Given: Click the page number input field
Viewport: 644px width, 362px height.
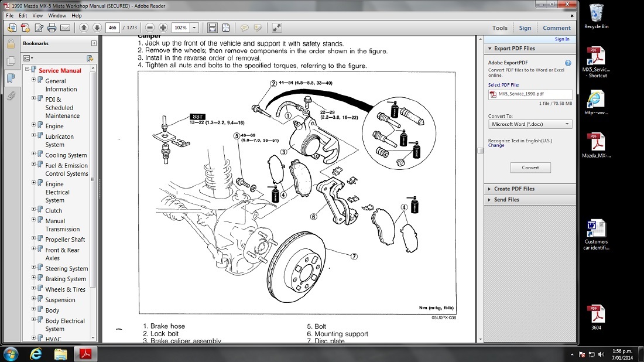Looking at the screenshot, I should click(x=112, y=28).
